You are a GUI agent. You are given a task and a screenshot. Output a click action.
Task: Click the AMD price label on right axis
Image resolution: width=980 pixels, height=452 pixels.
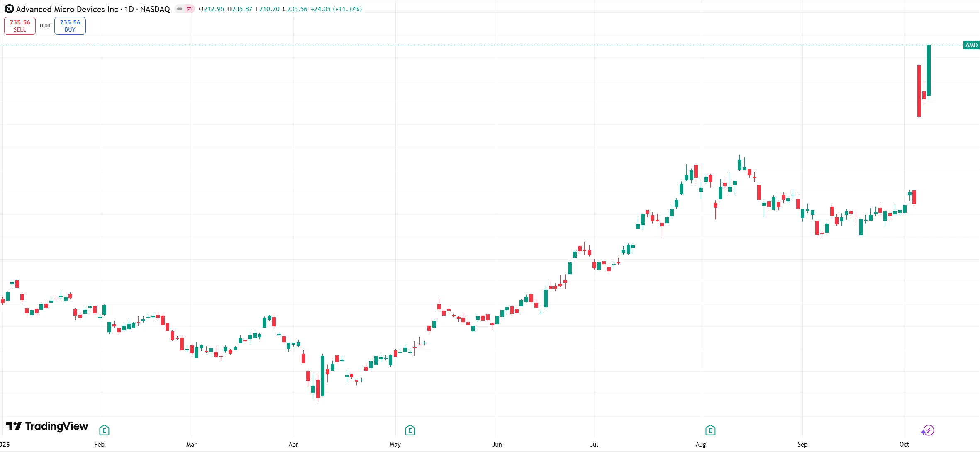tap(971, 45)
